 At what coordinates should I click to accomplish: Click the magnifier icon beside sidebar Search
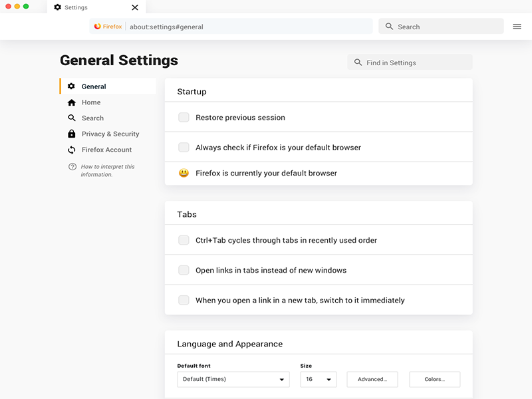[72, 118]
